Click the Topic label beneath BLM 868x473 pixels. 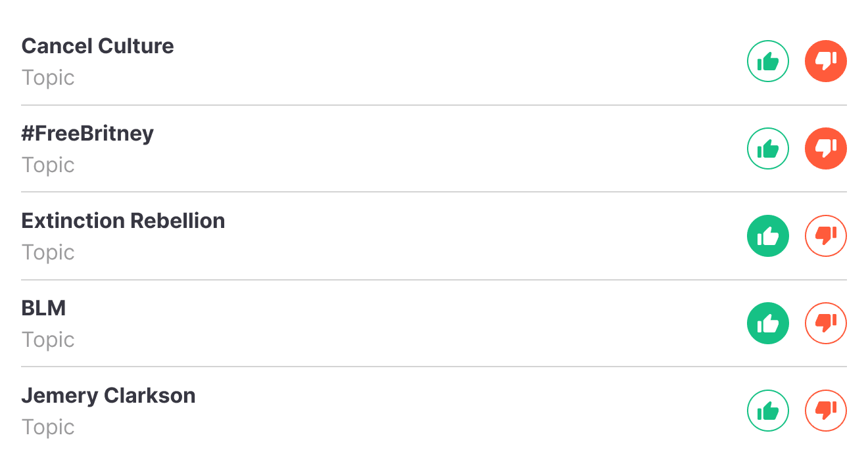click(48, 340)
